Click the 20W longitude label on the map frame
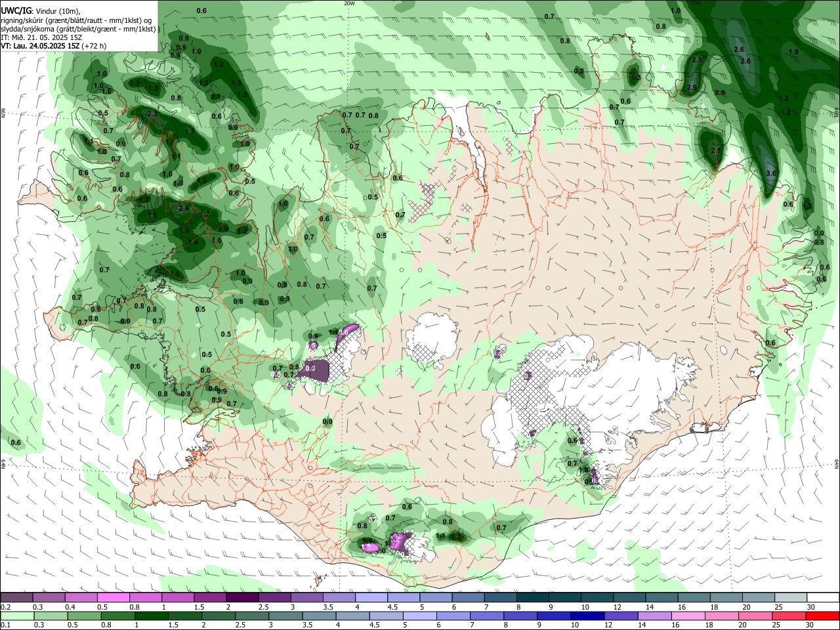This screenshot has width=840, height=630. pos(349,3)
